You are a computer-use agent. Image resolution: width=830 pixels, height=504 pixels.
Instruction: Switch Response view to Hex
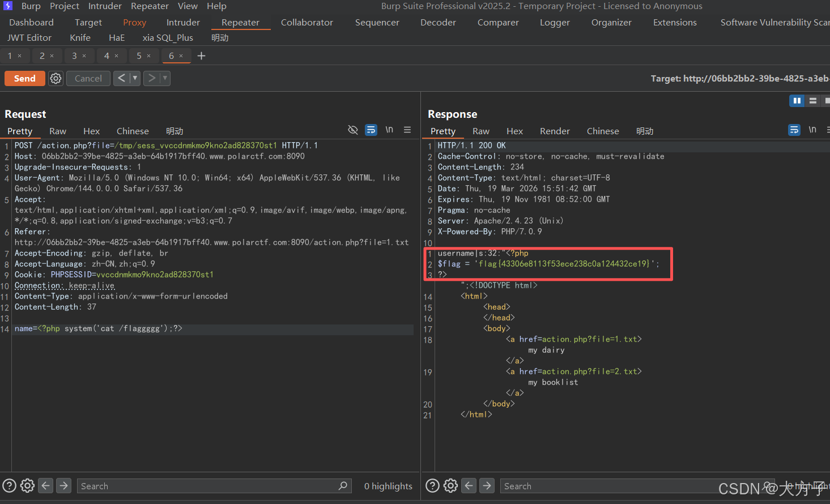[514, 131]
